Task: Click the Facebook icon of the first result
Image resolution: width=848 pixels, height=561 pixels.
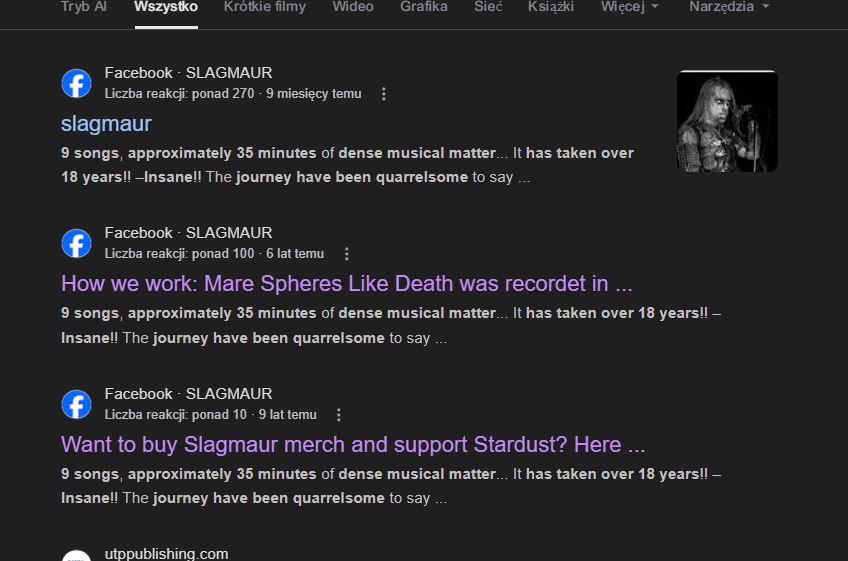Action: point(76,83)
